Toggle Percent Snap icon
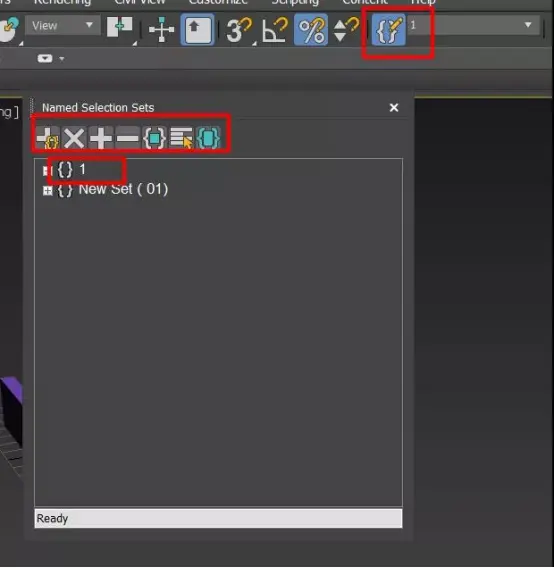Image resolution: width=554 pixels, height=568 pixels. pyautogui.click(x=311, y=30)
